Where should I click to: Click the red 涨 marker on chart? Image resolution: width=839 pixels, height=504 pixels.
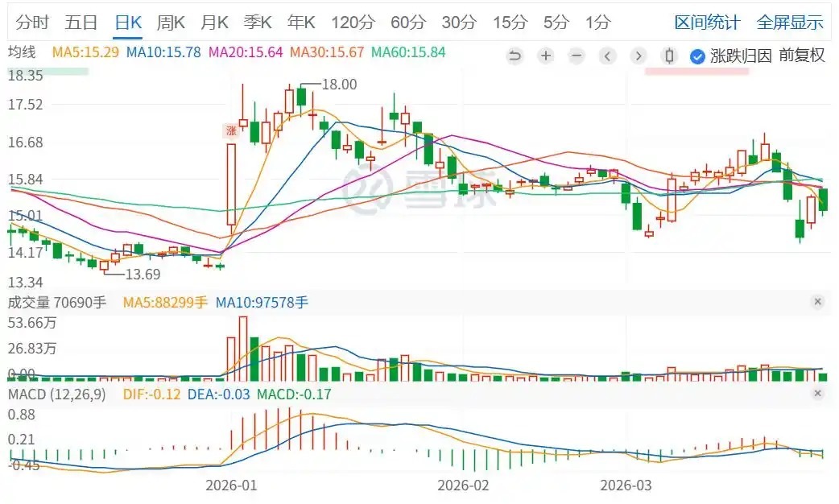click(x=231, y=130)
